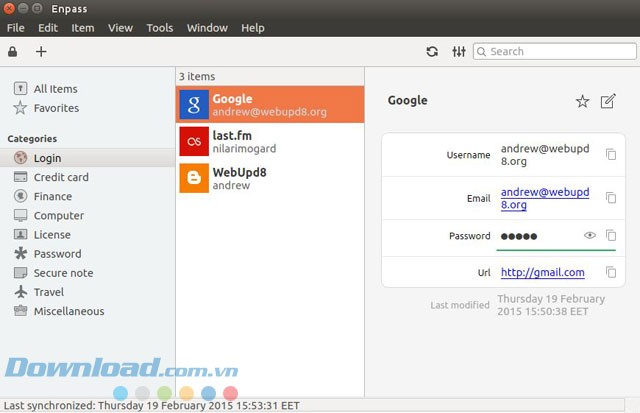
Task: Add a new item with plus icon
Action: coord(41,51)
